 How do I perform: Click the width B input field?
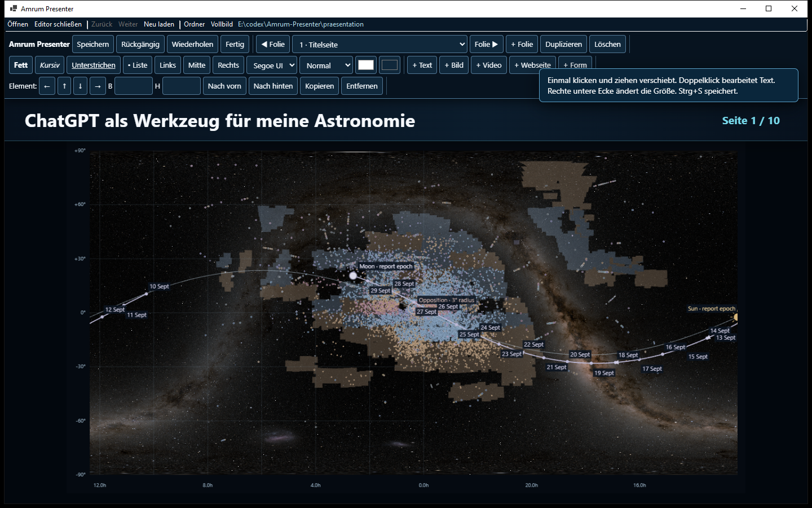click(134, 86)
